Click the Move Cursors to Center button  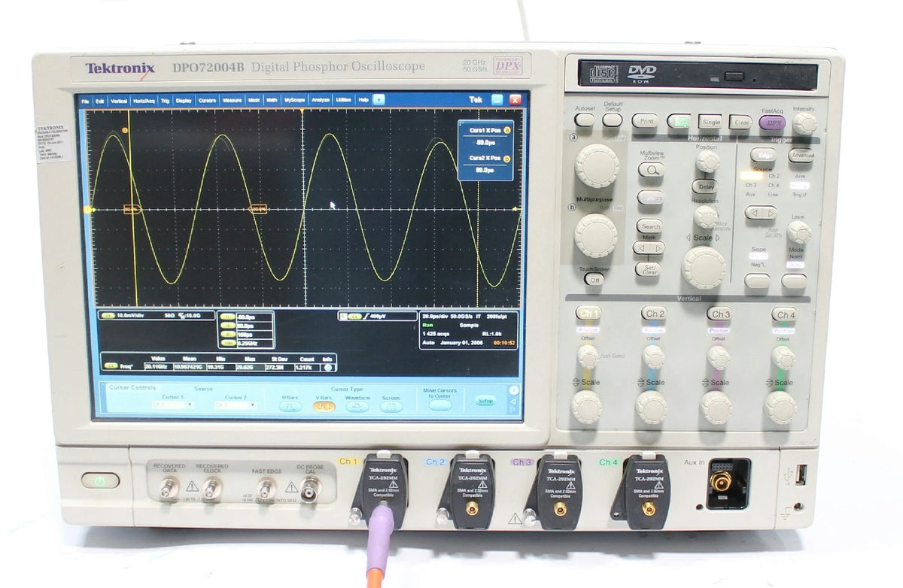pos(439,405)
